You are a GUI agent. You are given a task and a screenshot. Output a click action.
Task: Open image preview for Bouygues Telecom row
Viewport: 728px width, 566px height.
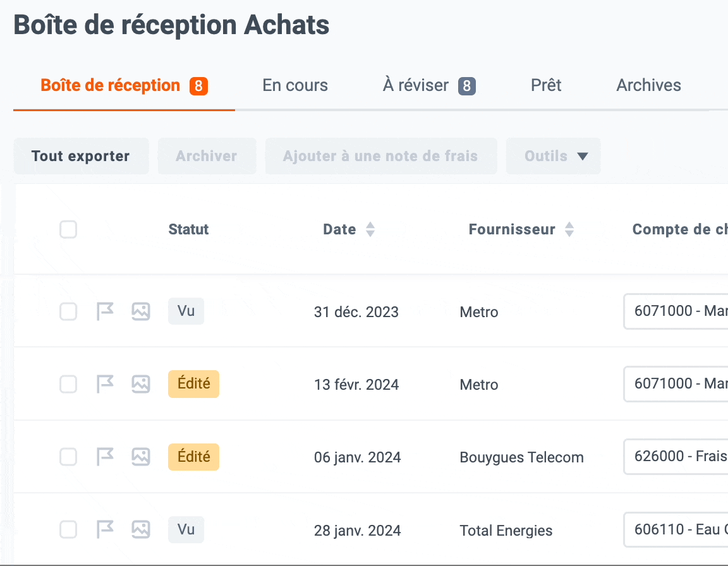point(141,457)
